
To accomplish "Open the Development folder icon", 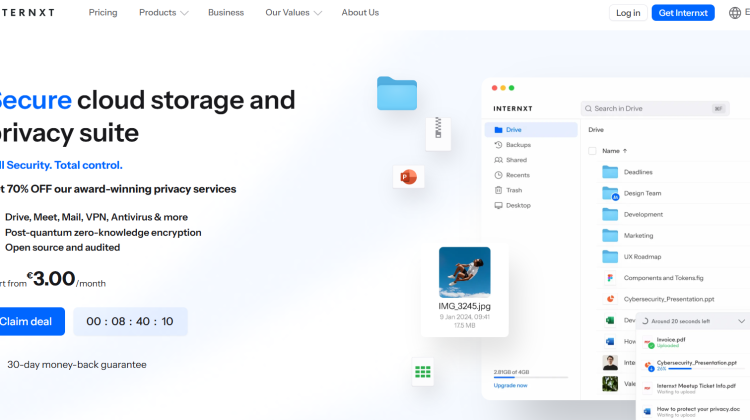I will point(610,214).
